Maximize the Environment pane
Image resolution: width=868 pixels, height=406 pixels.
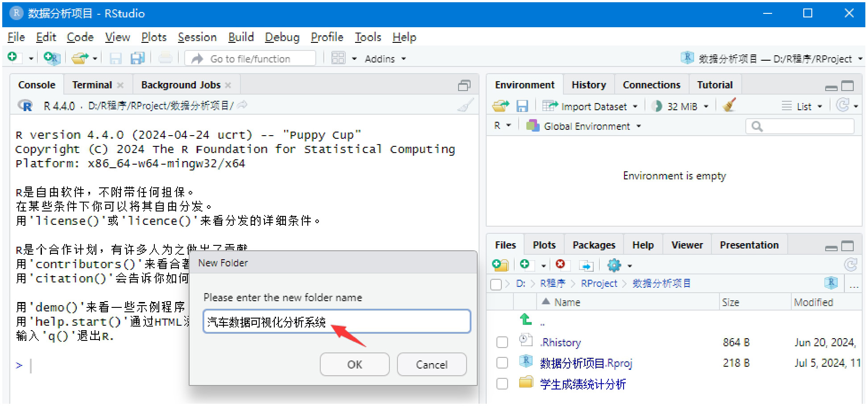pos(847,86)
